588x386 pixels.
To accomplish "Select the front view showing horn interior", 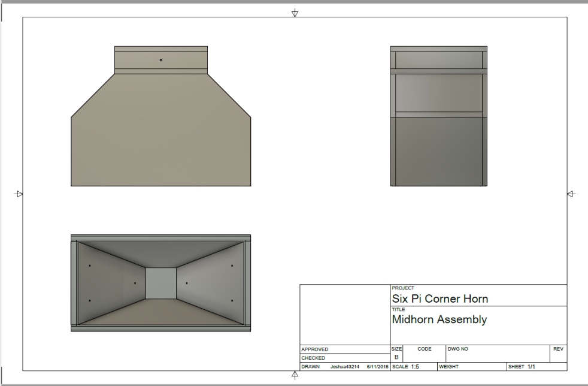I will pos(160,283).
